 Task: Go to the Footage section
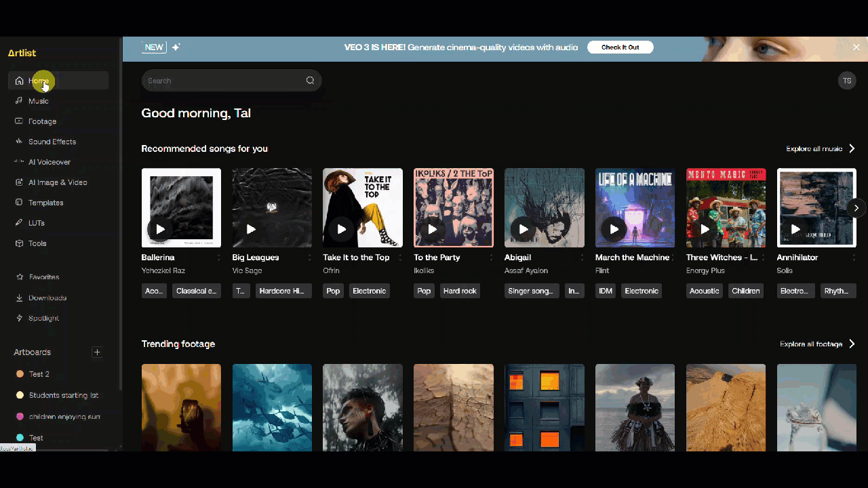point(42,121)
